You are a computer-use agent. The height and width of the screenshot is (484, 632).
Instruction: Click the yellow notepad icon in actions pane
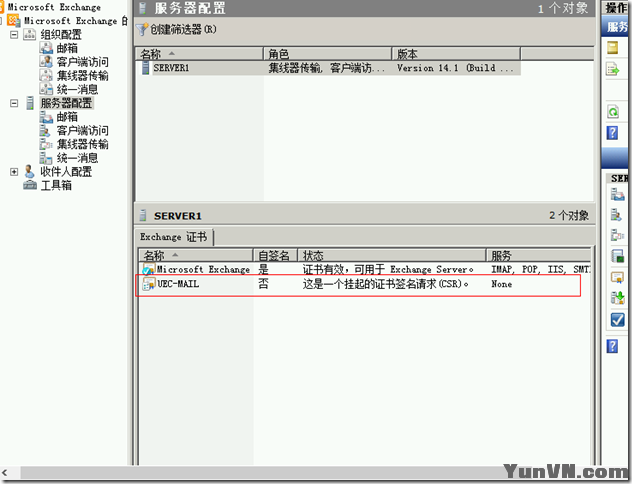[613, 48]
